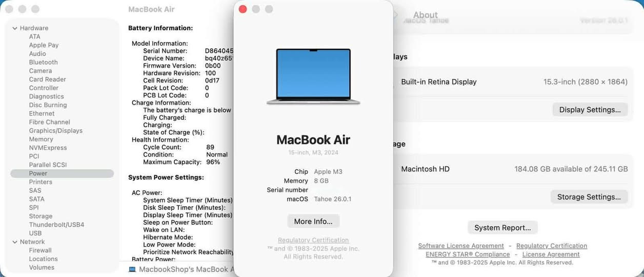
Task: Select USB in the sidebar
Action: point(35,233)
